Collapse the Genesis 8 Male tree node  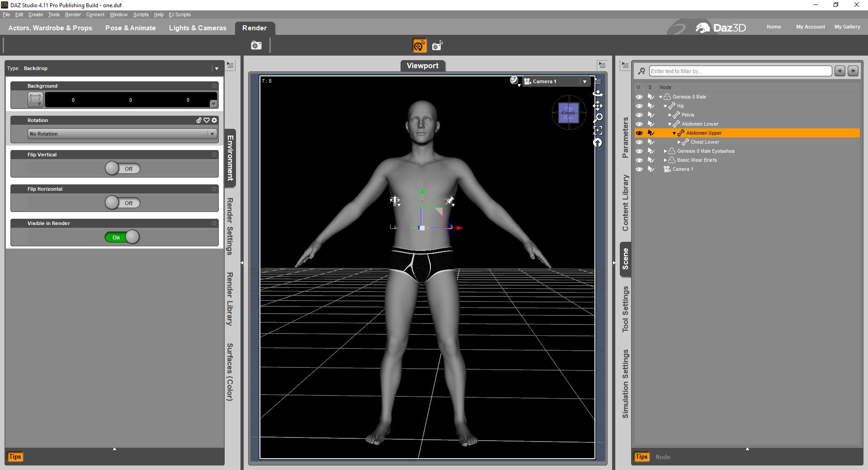pyautogui.click(x=660, y=97)
